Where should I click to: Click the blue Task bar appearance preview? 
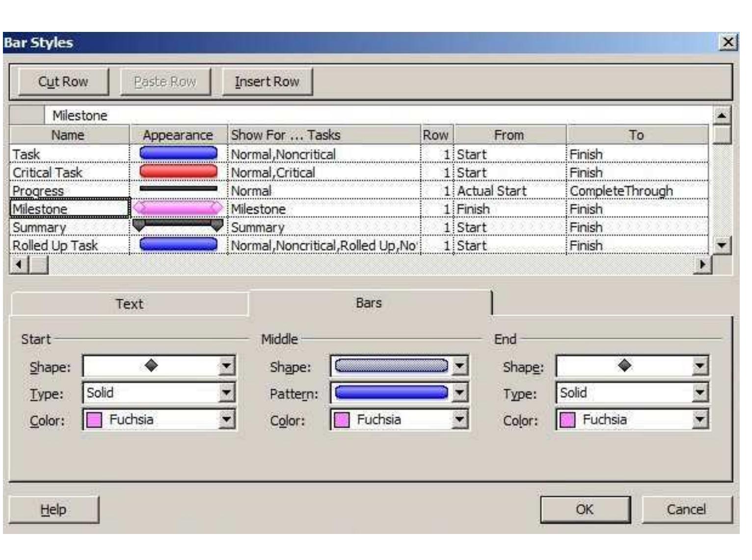click(x=178, y=154)
